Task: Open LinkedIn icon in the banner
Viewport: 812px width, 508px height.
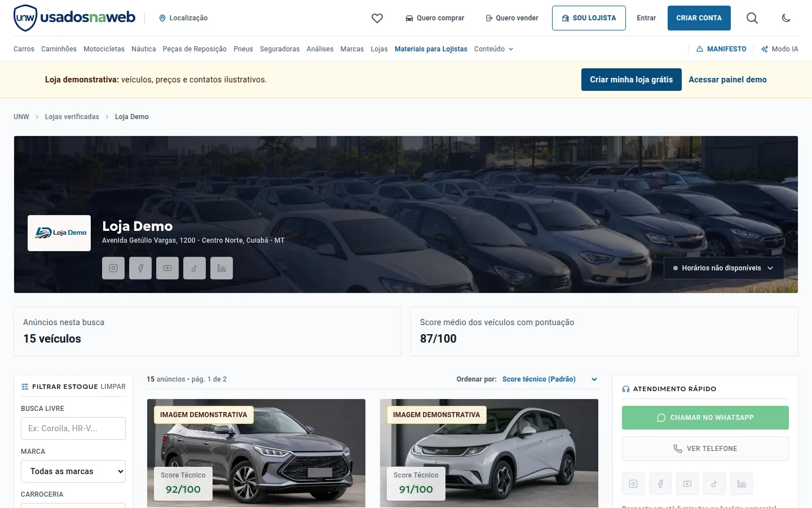Action: (222, 268)
